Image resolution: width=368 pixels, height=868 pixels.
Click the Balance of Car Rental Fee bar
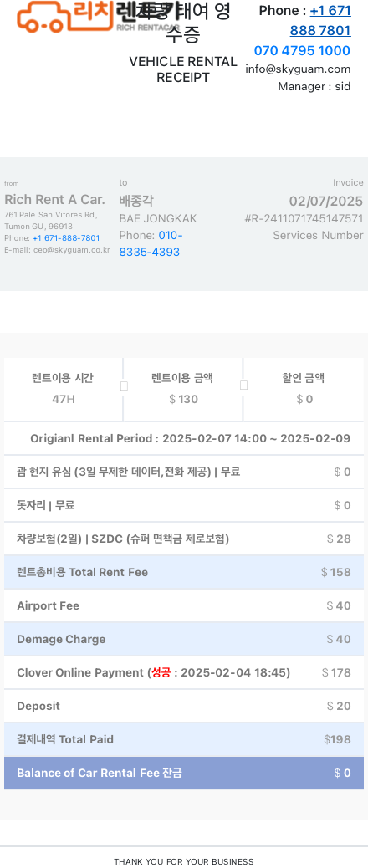[x=184, y=773]
